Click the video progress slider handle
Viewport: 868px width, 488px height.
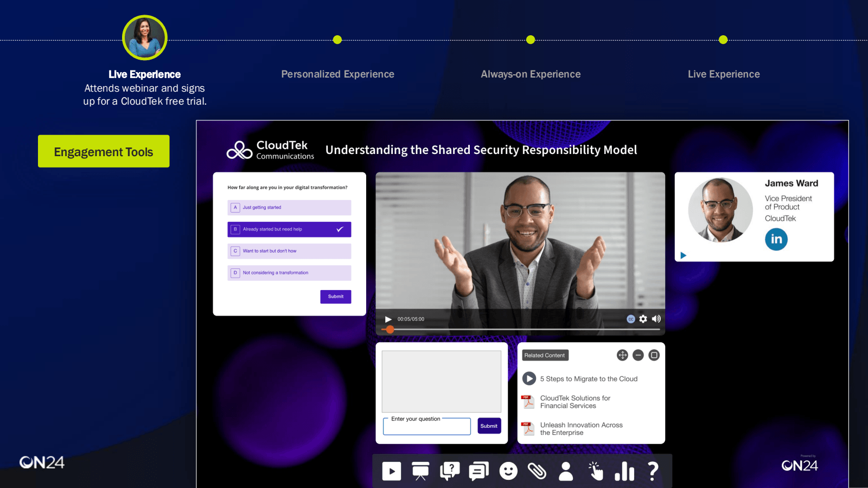point(390,329)
